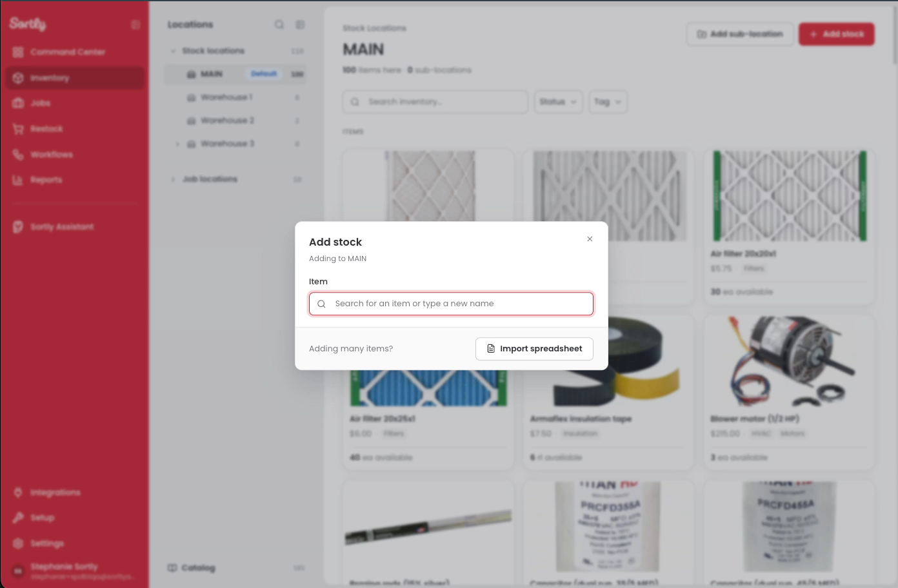Collapse the Stock locations tree
Screen dimensions: 898x588
pyautogui.click(x=173, y=51)
